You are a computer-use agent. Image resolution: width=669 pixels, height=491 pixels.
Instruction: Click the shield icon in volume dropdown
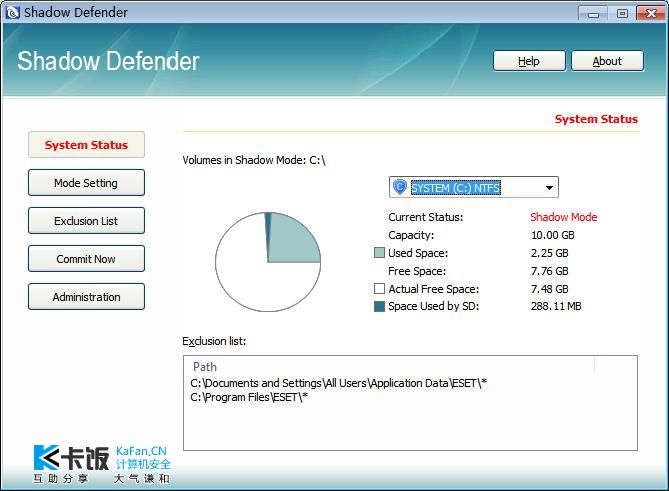400,187
